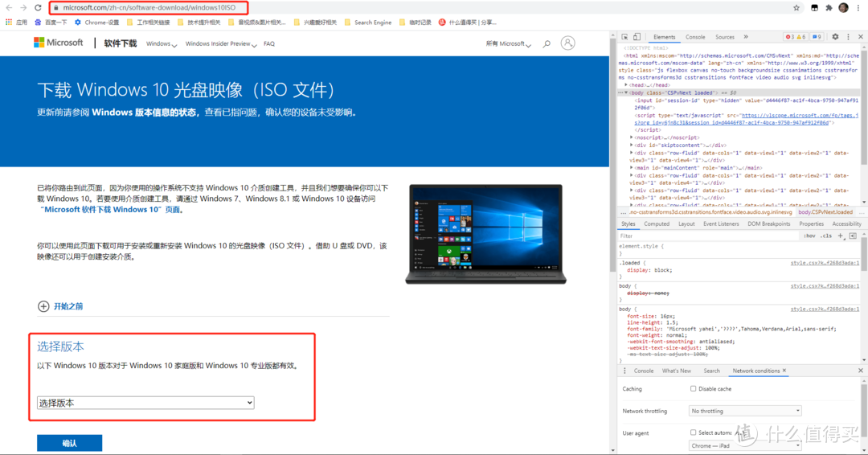The image size is (868, 455).
Task: Expand the head element node
Action: tap(627, 85)
